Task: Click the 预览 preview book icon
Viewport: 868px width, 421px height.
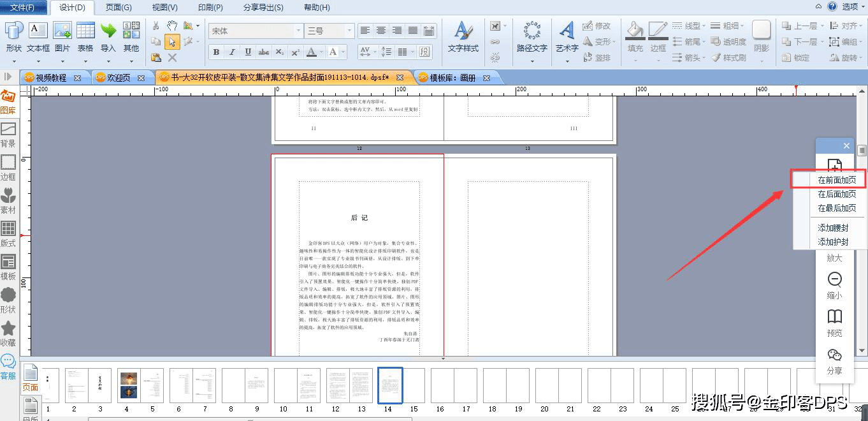Action: coord(834,322)
